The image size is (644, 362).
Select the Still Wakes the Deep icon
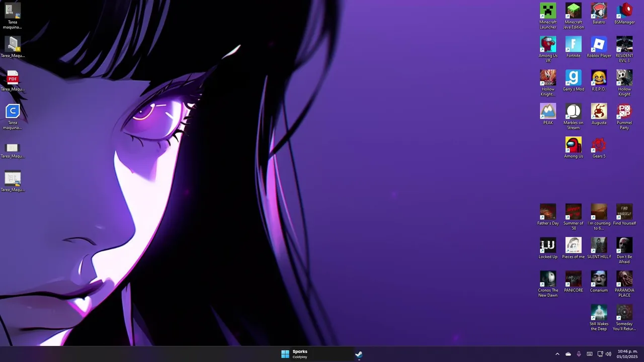(599, 318)
